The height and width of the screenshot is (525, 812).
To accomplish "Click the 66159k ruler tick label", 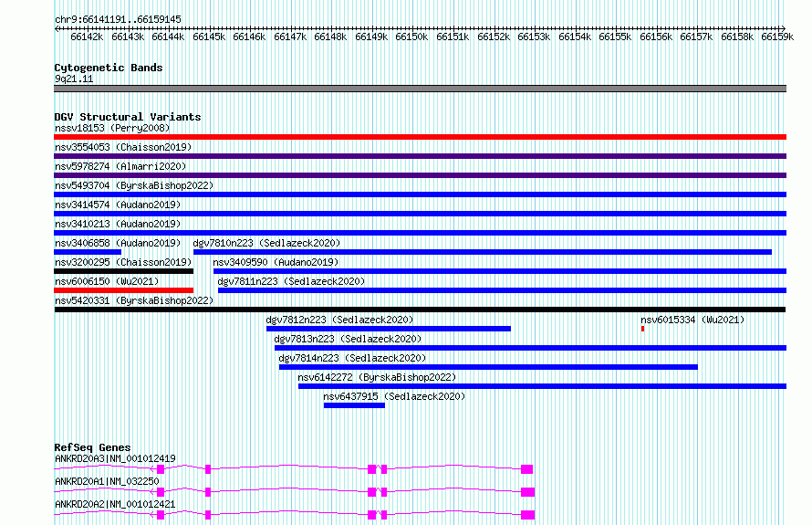I will (777, 37).
